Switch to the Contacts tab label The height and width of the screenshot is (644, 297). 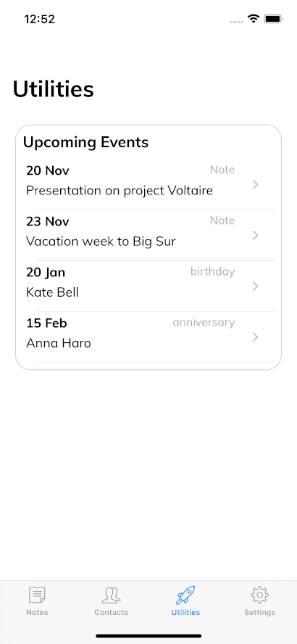(111, 612)
